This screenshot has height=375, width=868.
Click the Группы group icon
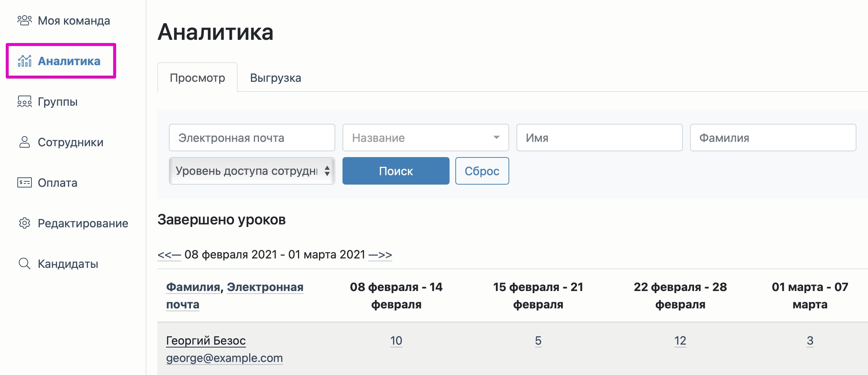24,102
